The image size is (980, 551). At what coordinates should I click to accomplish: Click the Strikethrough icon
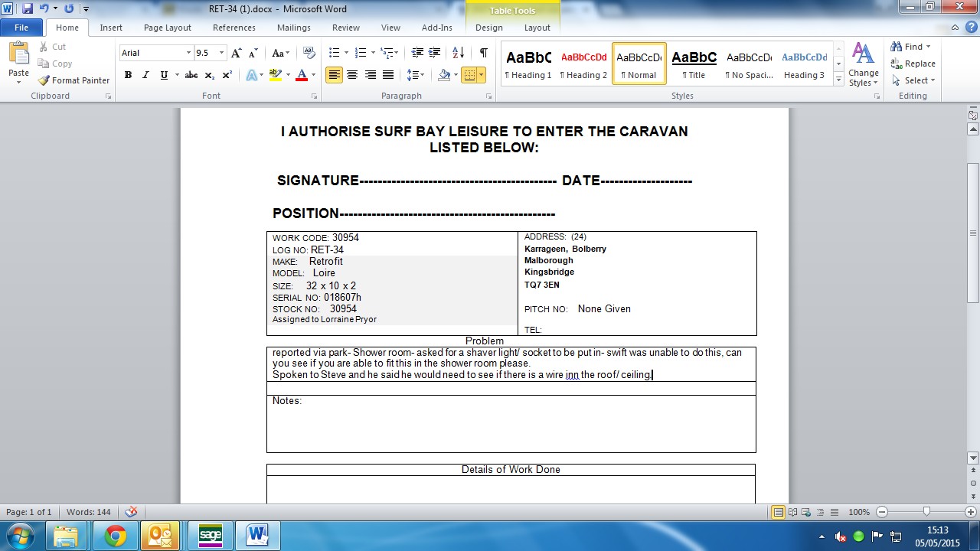tap(191, 75)
